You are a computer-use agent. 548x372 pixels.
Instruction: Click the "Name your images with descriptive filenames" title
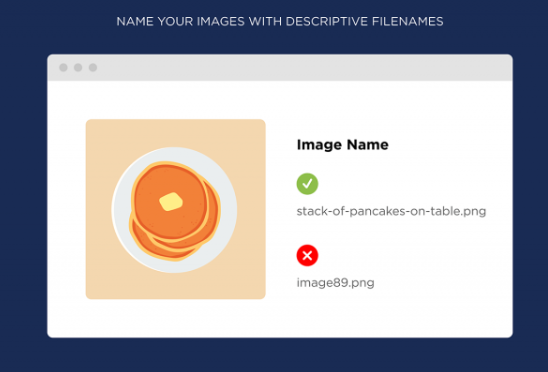coord(280,22)
